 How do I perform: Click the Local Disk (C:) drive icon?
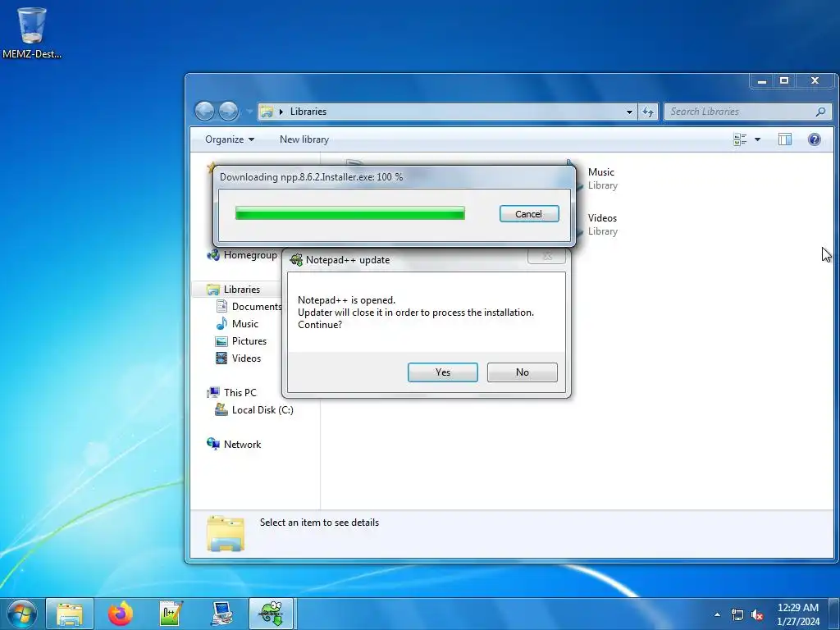pyautogui.click(x=221, y=410)
